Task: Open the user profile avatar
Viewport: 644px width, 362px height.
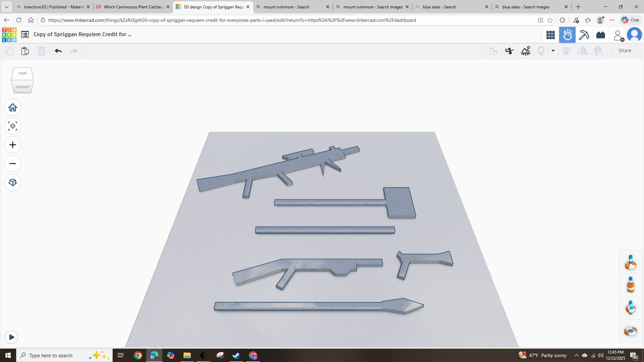Action: click(634, 35)
